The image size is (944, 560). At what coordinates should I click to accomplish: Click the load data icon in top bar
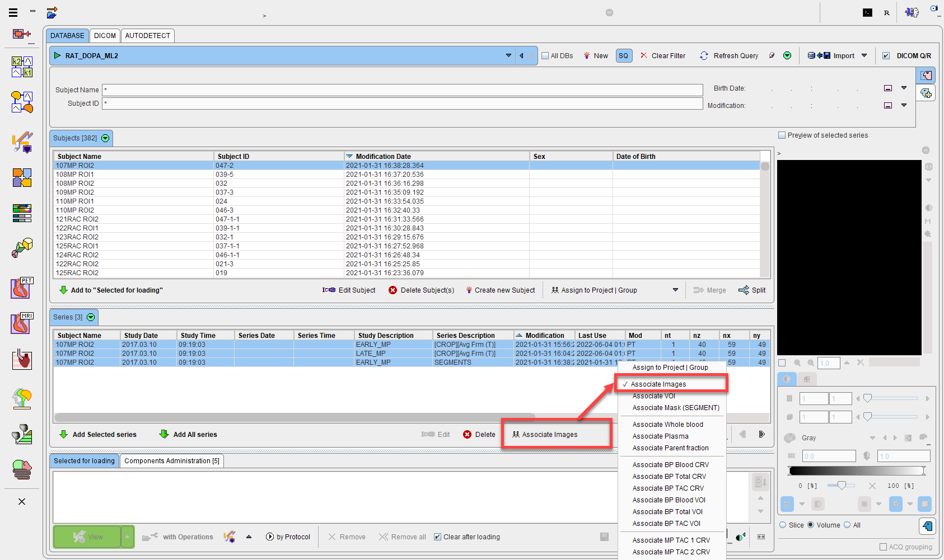(x=52, y=12)
